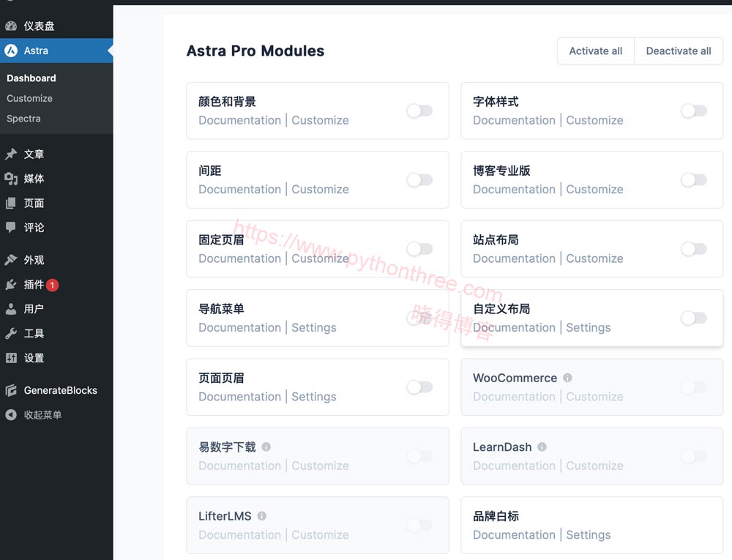Enable the 间距 module switch
Screen dimensions: 732x560
pyautogui.click(x=419, y=179)
